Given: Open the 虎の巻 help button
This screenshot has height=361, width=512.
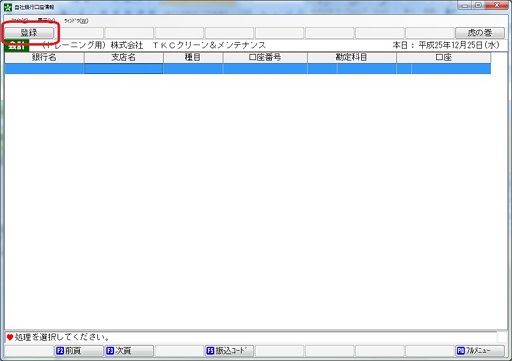Looking at the screenshot, I should [x=480, y=33].
